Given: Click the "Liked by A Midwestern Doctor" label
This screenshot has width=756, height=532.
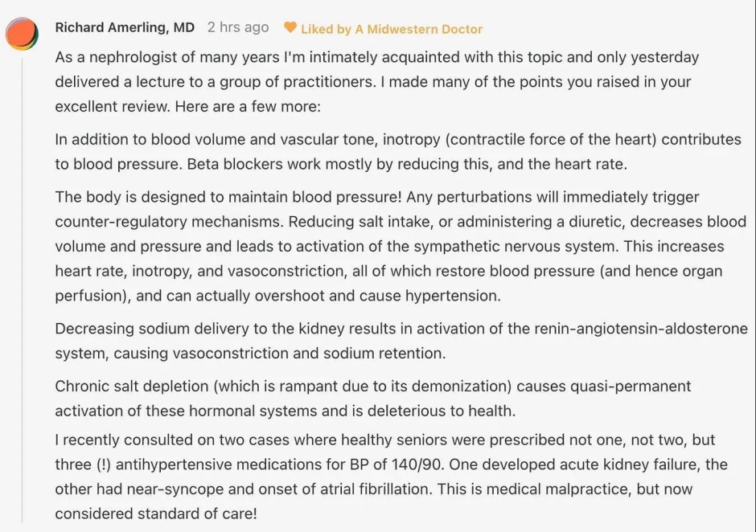Looking at the screenshot, I should click(392, 29).
